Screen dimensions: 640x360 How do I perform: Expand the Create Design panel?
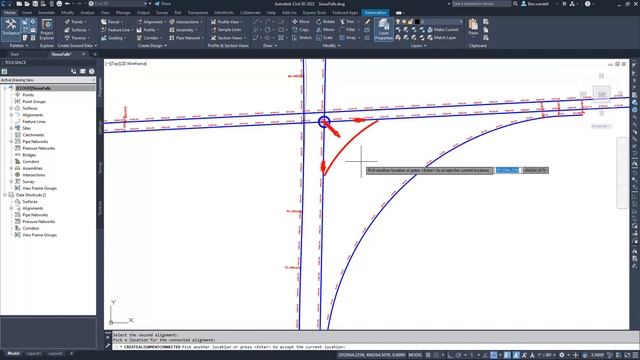(x=152, y=46)
